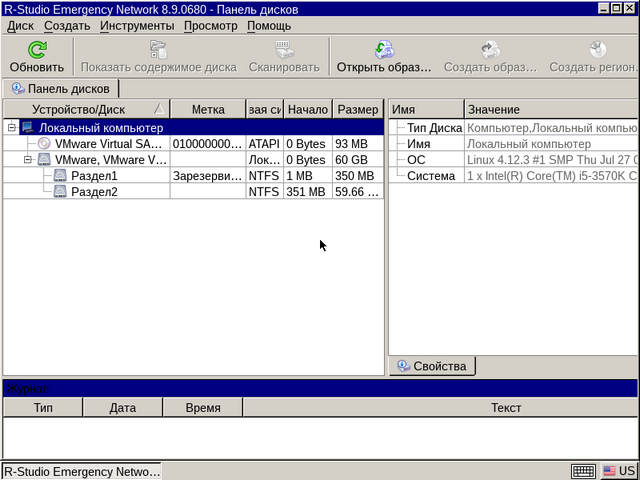
Task: Select the Свойства tab
Action: pos(432,366)
